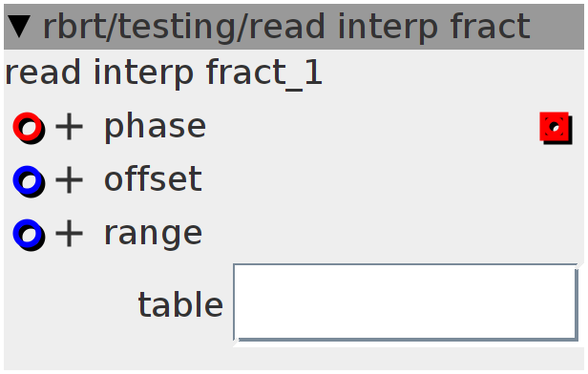Click the range inlet label
The height and width of the screenshot is (374, 588).
(x=153, y=236)
